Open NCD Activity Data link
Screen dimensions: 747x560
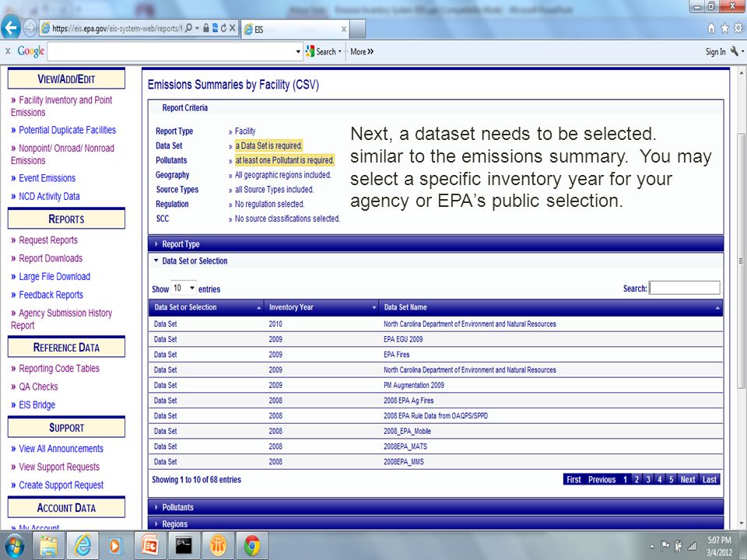click(x=49, y=196)
